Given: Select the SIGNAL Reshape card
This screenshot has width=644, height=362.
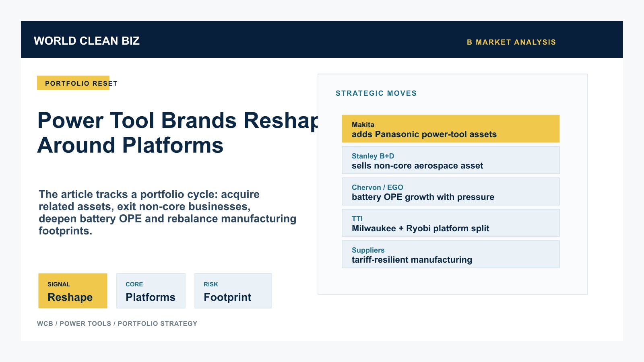Looking at the screenshot, I should (x=73, y=291).
